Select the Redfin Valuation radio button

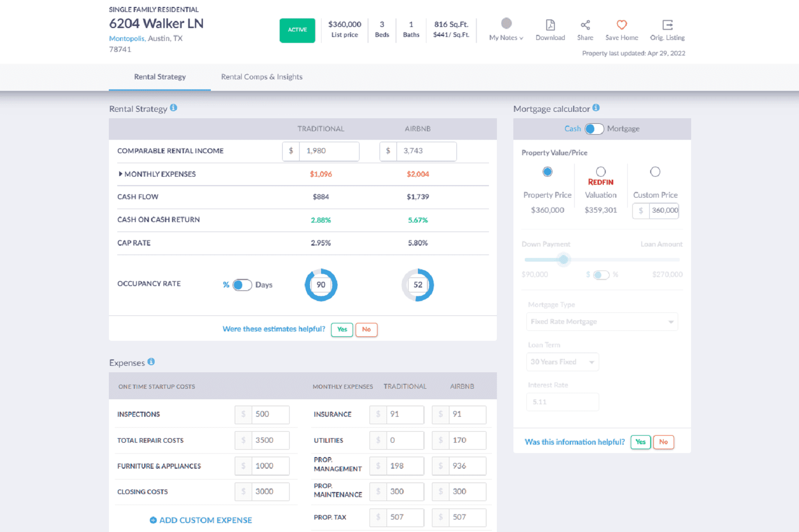601,172
